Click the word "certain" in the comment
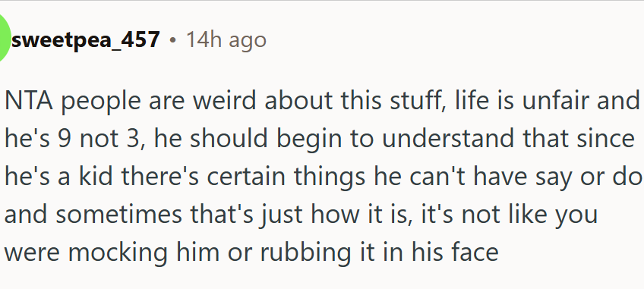Image resolution: width=644 pixels, height=289 pixels. 245,177
